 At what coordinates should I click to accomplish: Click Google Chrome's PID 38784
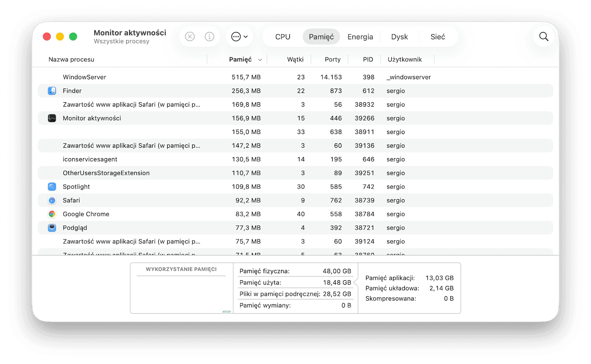[x=365, y=214]
